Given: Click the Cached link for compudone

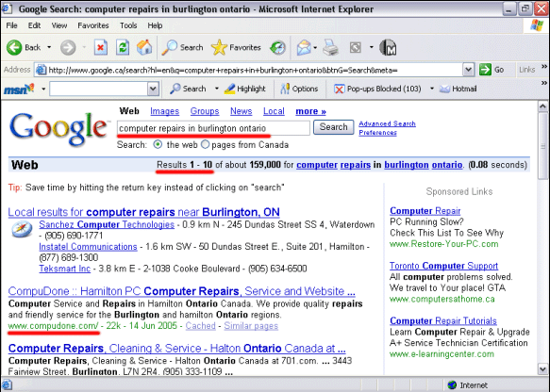Looking at the screenshot, I should point(200,326).
